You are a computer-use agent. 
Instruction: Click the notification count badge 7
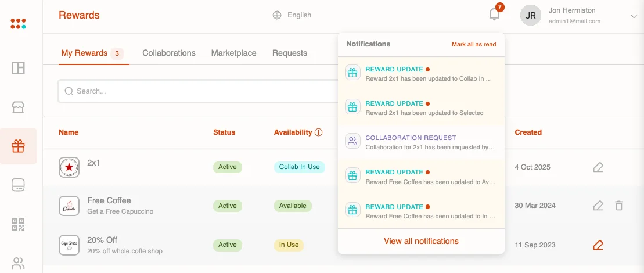[499, 7]
